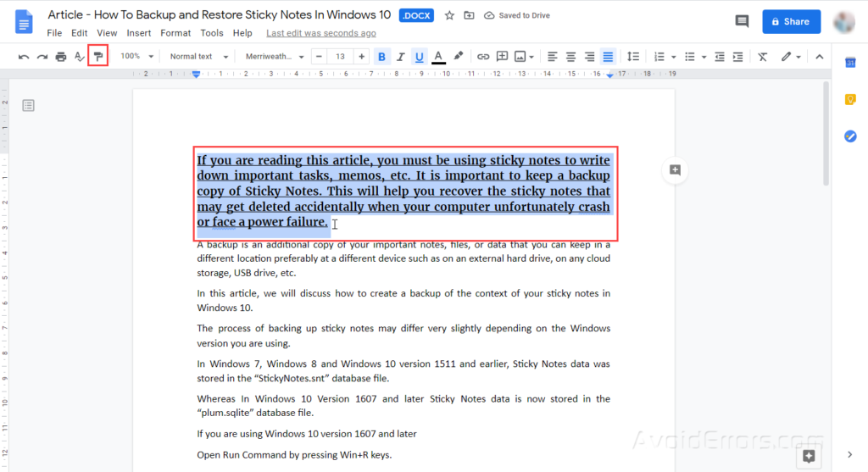Click the .DOCX badge
Image resolution: width=868 pixels, height=472 pixels.
click(416, 15)
